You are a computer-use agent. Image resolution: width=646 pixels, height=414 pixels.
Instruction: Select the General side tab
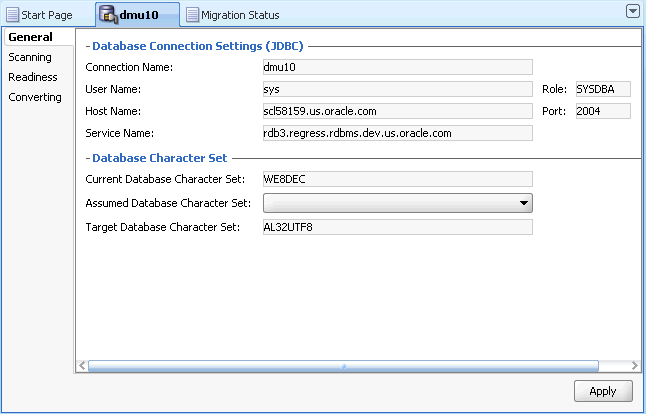pos(30,37)
